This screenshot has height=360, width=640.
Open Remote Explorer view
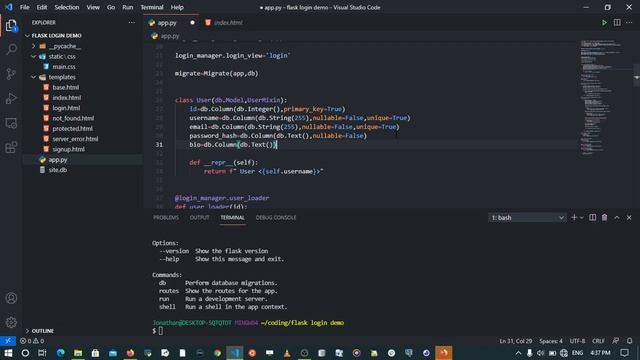(11, 123)
